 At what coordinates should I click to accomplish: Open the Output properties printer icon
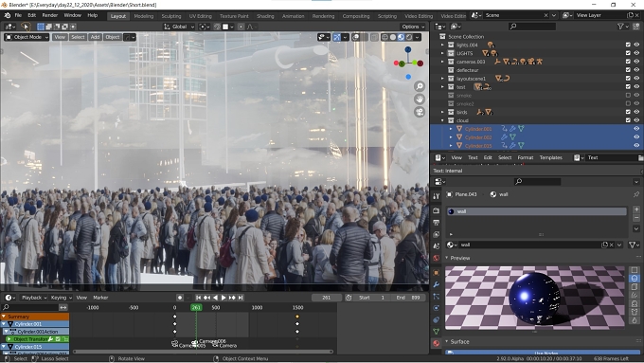[437, 223]
